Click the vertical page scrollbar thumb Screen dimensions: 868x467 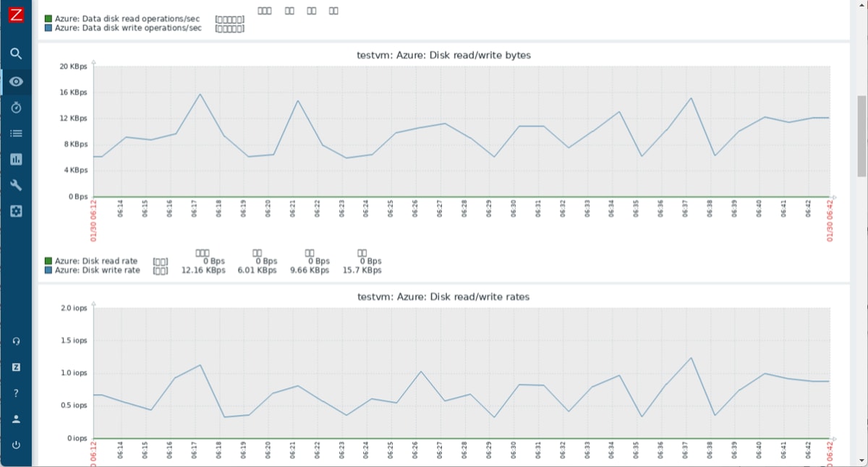[x=861, y=136]
